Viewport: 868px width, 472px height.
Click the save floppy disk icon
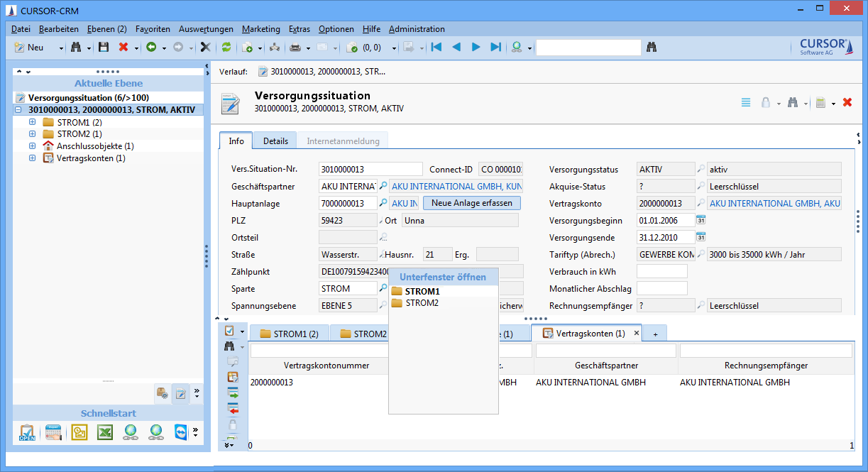(104, 47)
